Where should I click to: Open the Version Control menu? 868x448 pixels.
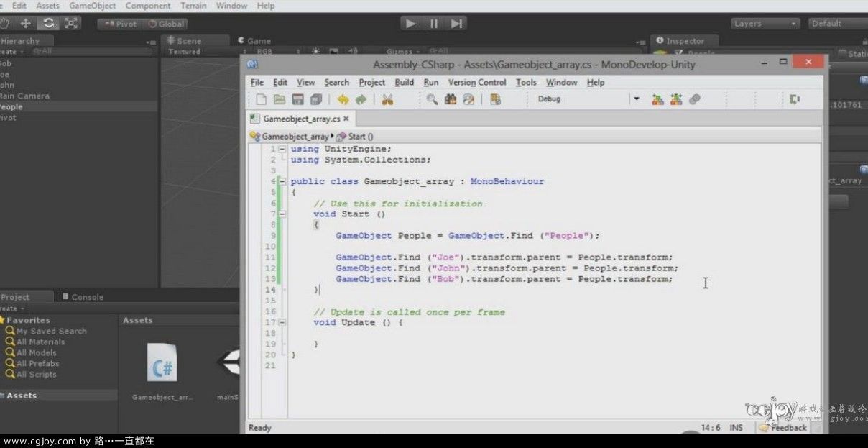point(477,82)
